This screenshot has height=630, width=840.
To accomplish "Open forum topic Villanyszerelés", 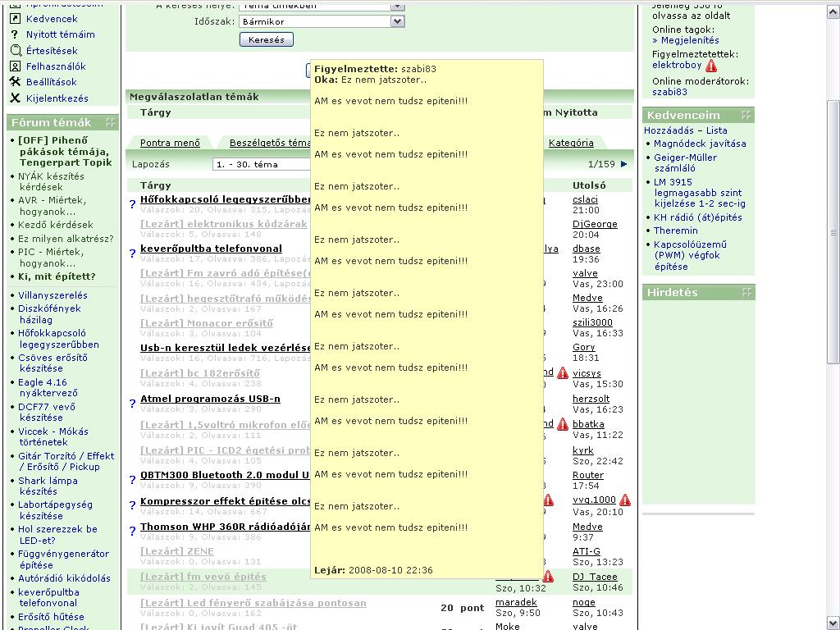I will tap(52, 295).
